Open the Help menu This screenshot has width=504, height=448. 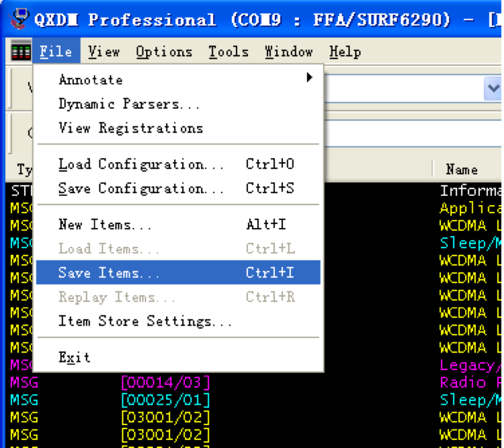tap(345, 51)
